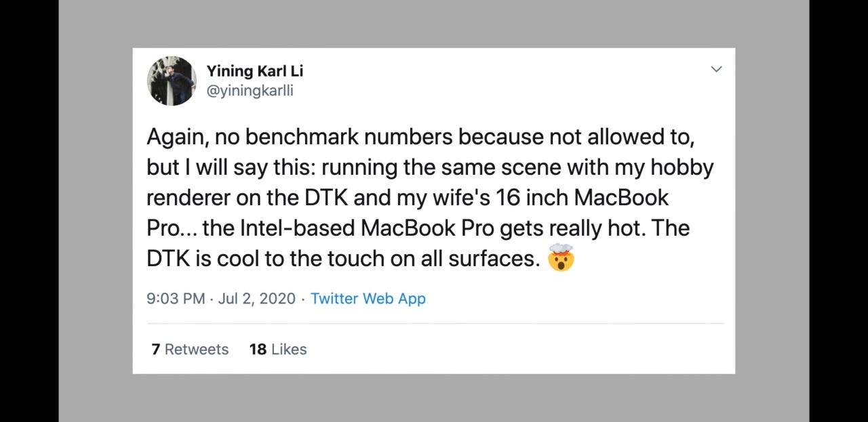Click the word "hobby" in the tweet
Image resolution: width=868 pixels, height=422 pixels.
(682, 167)
